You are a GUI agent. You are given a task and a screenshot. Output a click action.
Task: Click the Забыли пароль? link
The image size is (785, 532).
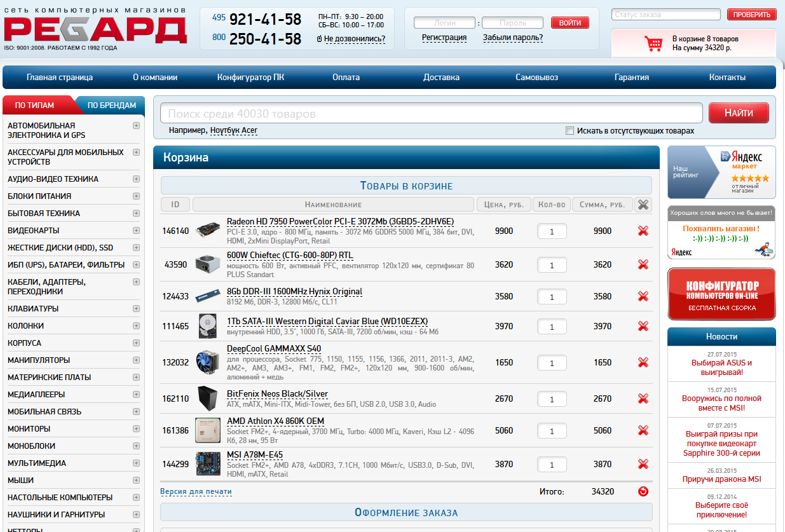point(513,38)
